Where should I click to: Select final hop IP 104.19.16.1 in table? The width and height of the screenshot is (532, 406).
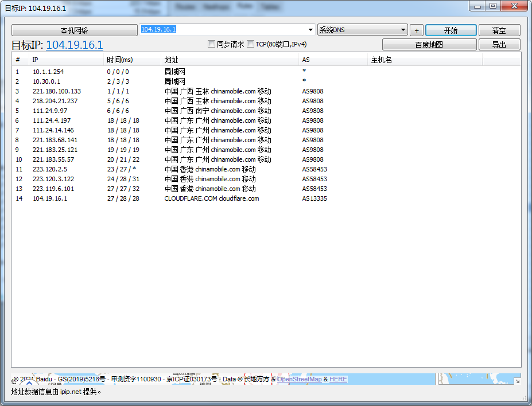(x=50, y=198)
